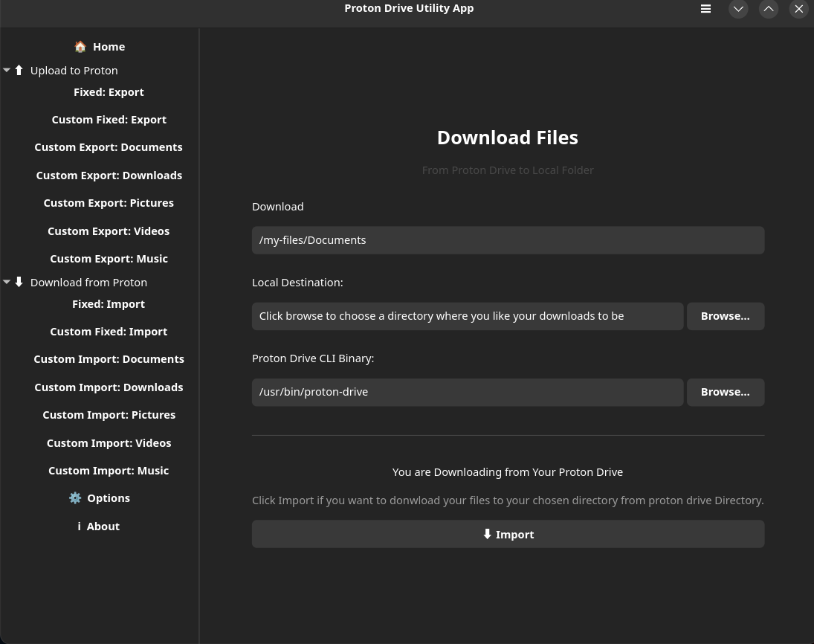Click the 'Local Destination:' label

pos(297,282)
